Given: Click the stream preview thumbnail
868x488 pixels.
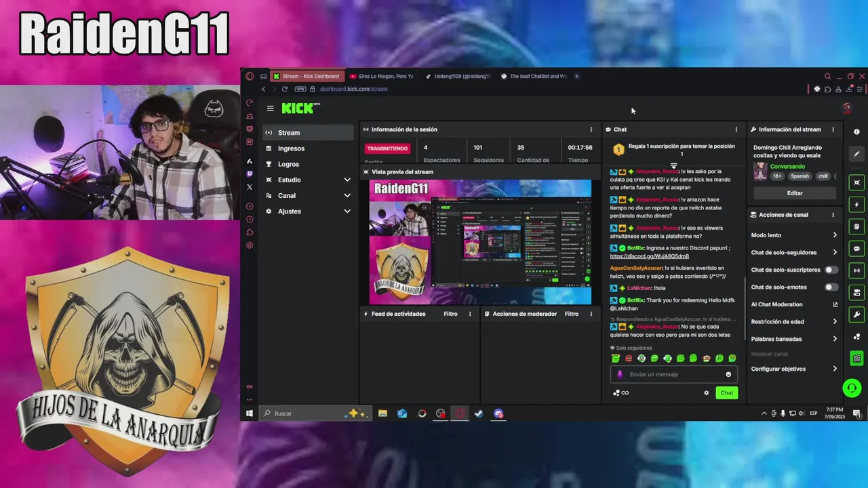Looking at the screenshot, I should point(480,242).
